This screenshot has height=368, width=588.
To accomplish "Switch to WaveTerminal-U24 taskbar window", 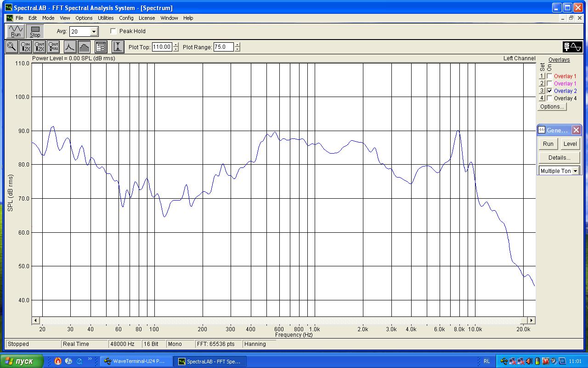I will [136, 361].
